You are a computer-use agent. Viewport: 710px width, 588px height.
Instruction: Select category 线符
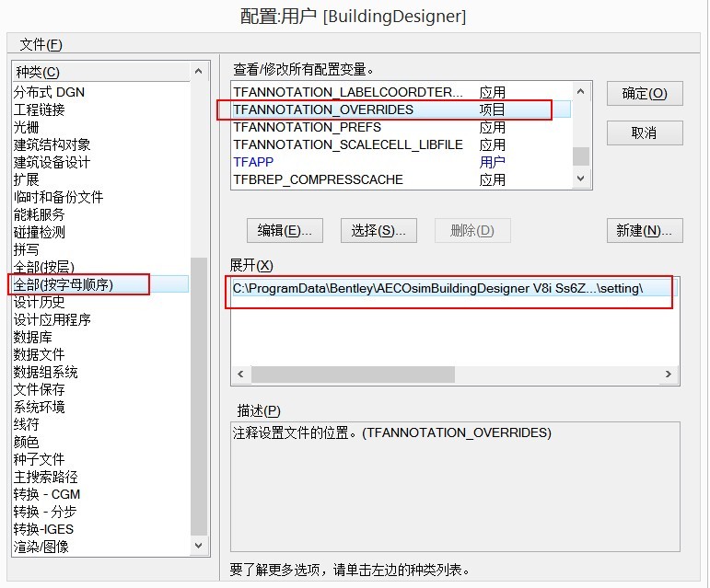click(100, 425)
